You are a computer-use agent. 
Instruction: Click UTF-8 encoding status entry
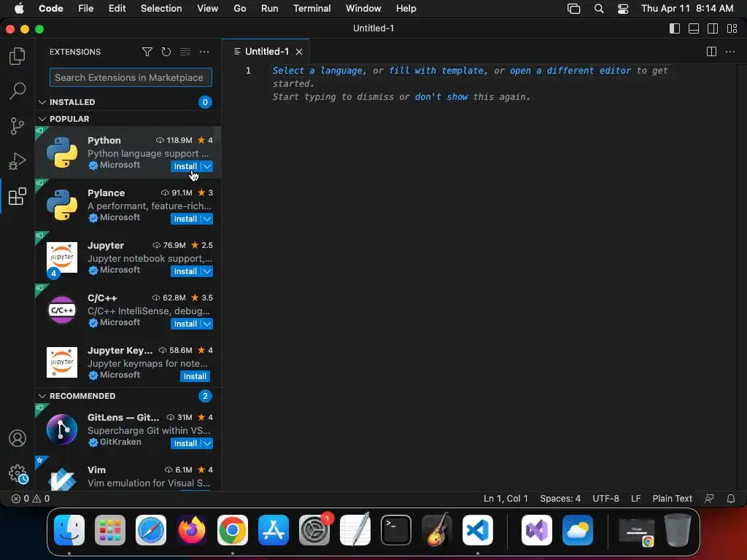(605, 499)
